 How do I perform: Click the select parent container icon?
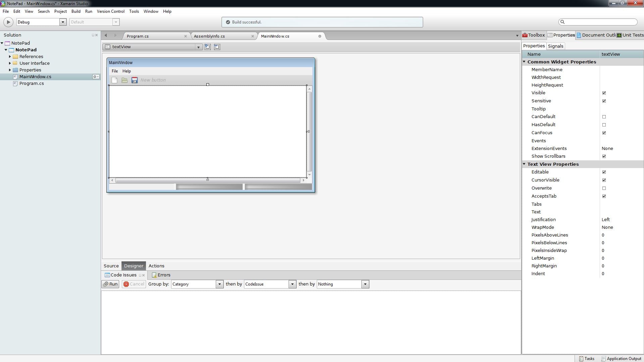click(208, 47)
